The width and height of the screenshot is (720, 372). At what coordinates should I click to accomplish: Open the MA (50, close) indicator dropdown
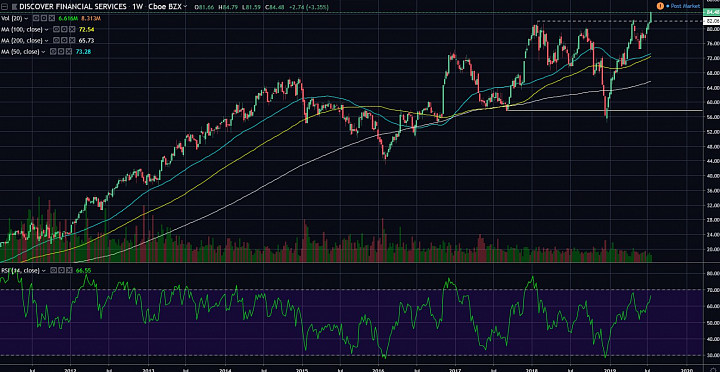[x=43, y=51]
